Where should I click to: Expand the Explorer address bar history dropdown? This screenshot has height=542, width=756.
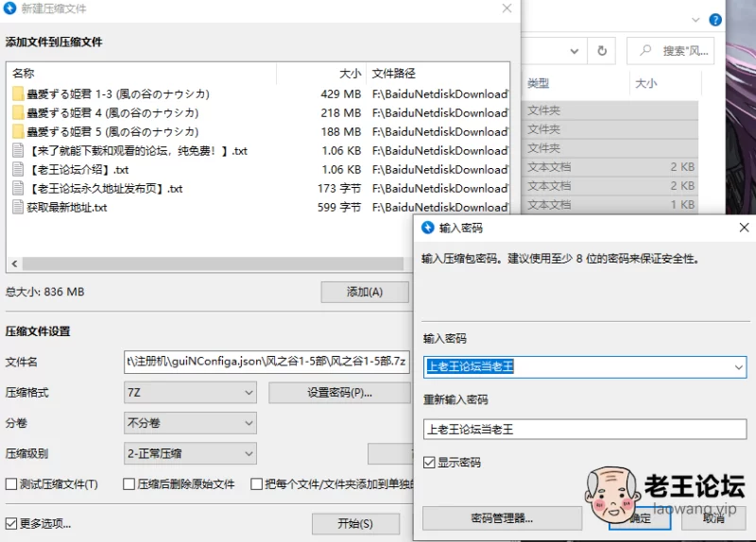coord(575,51)
